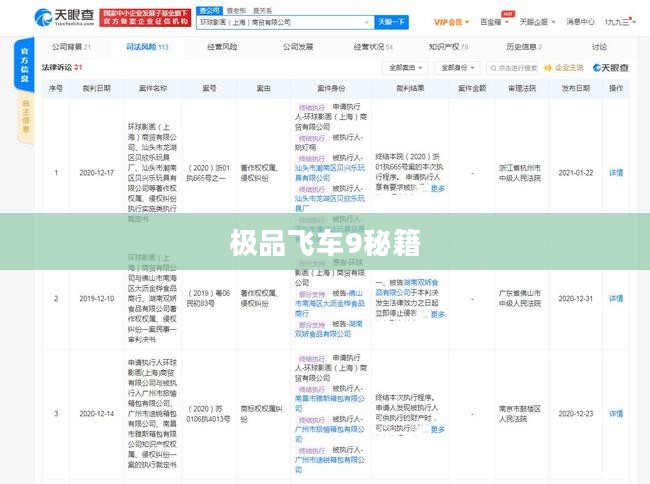Screen dimensions: 650x484
Task: Open the 汕头市潮南区贝兴乐玩具有限公司 link
Action: 330,173
